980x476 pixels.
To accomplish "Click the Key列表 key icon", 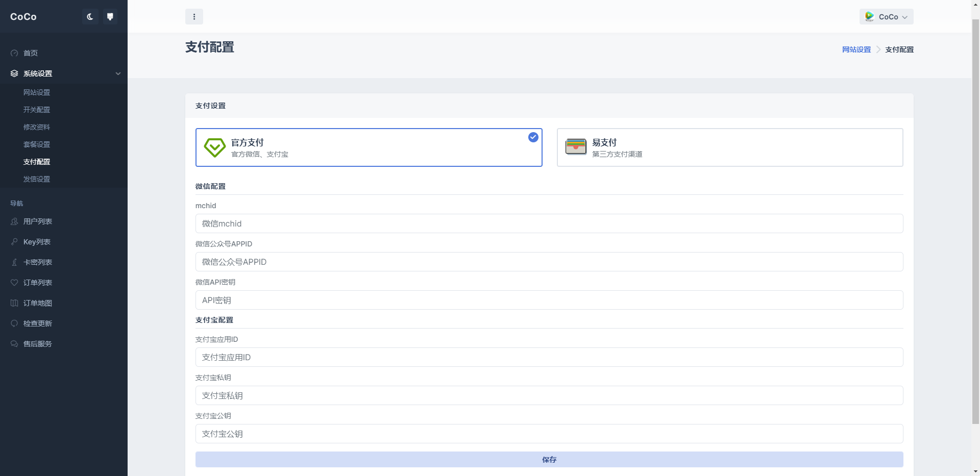I will coord(14,242).
